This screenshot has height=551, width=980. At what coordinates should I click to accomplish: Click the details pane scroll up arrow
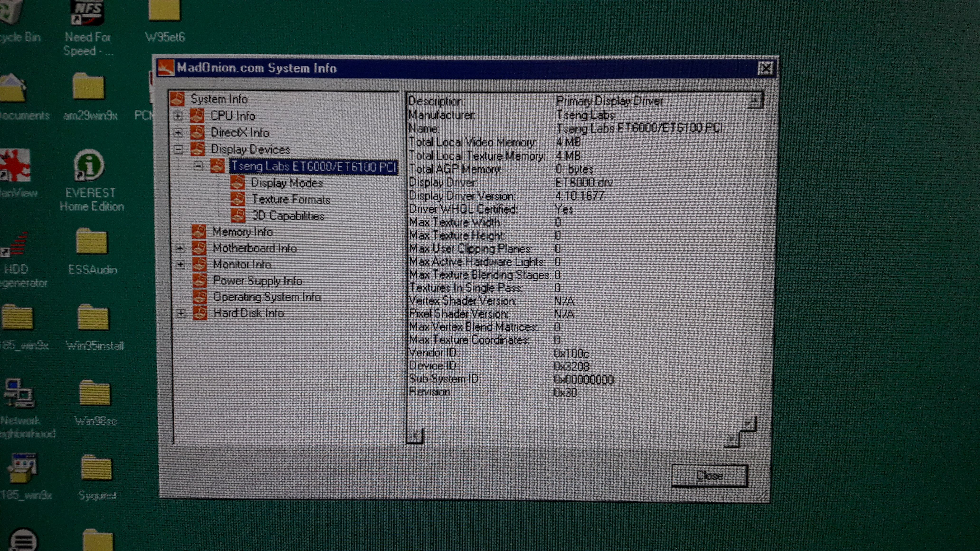[754, 101]
